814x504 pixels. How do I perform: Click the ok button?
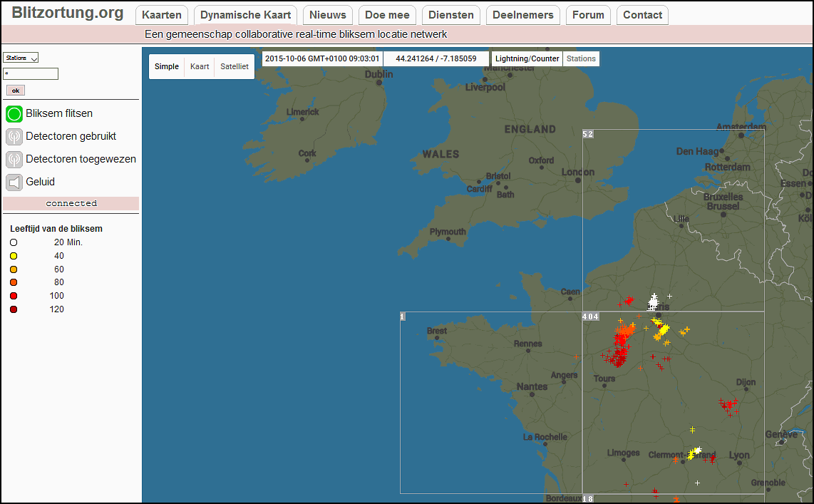(16, 91)
